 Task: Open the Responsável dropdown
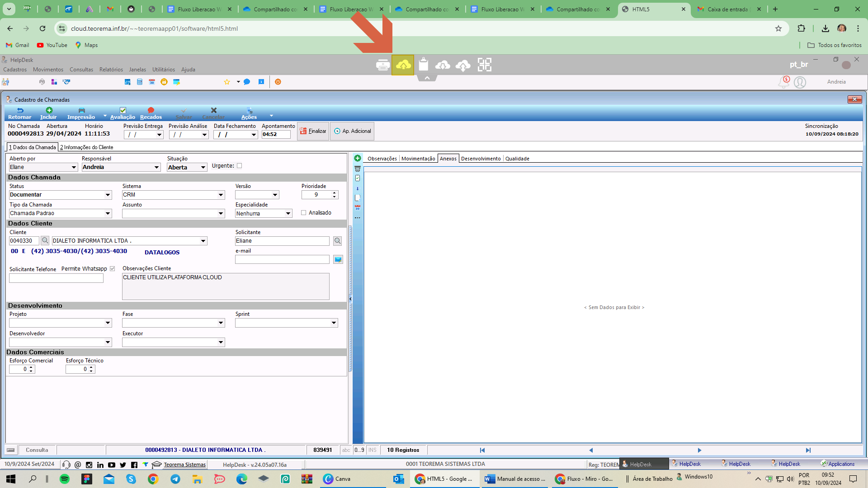coord(157,168)
